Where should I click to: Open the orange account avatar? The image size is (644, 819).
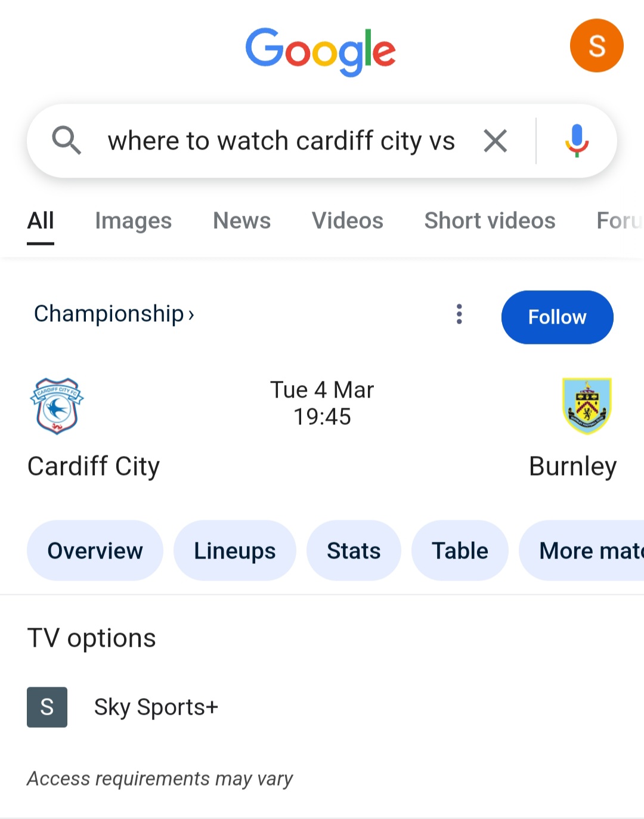pos(596,46)
